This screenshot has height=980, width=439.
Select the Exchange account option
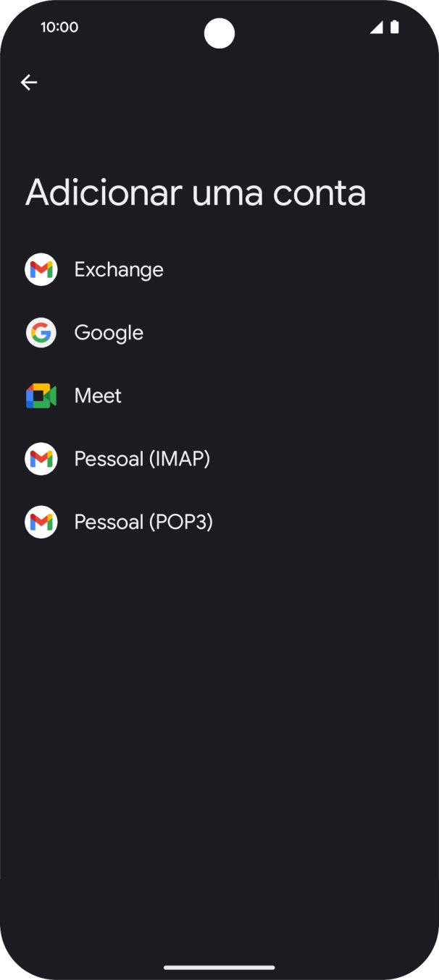coord(118,269)
